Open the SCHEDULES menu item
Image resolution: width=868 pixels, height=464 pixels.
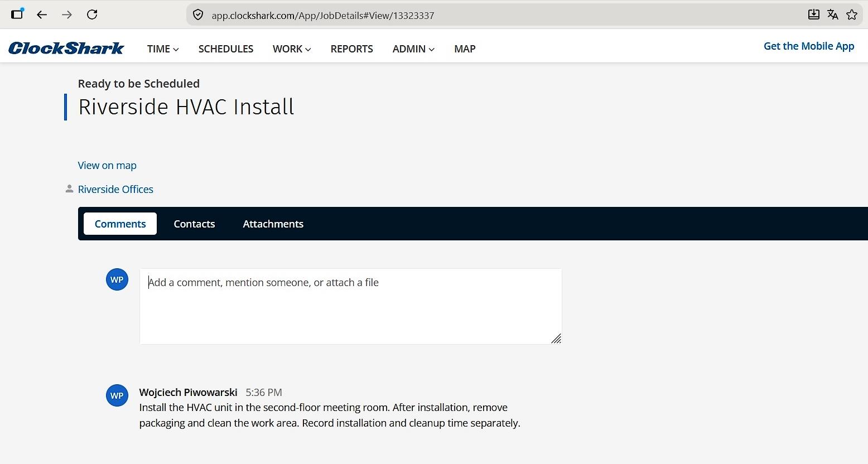[226, 49]
